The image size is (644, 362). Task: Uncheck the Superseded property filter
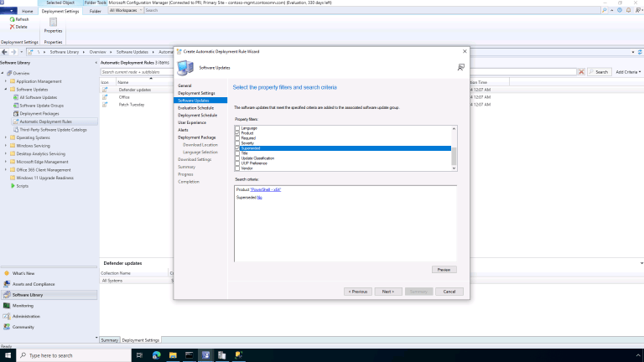pos(237,148)
